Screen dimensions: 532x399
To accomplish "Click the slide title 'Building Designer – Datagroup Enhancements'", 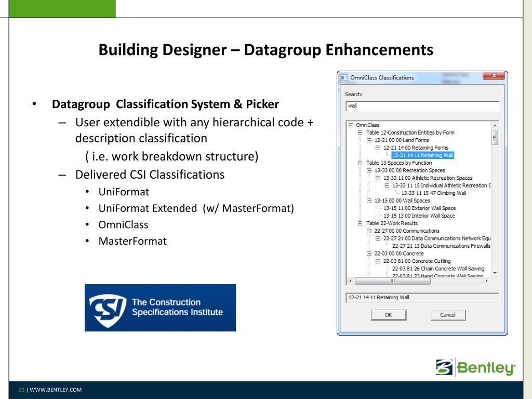I will pyautogui.click(x=266, y=50).
